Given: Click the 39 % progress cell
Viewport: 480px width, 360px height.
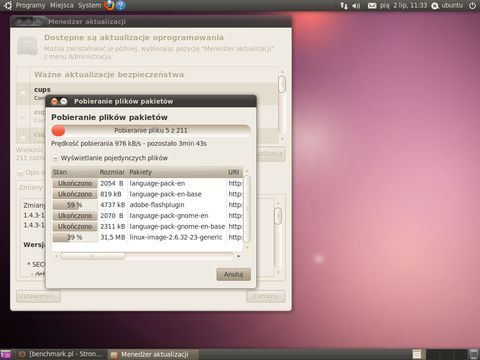Looking at the screenshot, I should 75,237.
